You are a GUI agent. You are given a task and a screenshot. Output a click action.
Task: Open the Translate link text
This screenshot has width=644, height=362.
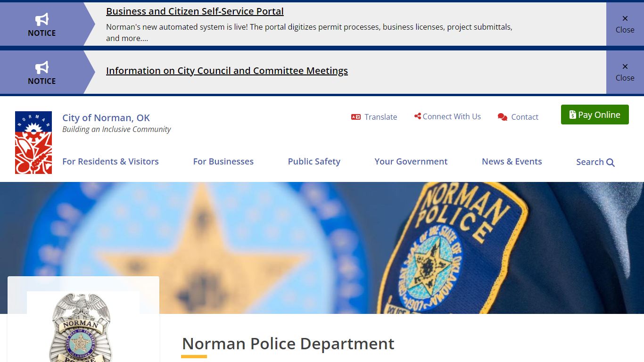[x=380, y=117]
